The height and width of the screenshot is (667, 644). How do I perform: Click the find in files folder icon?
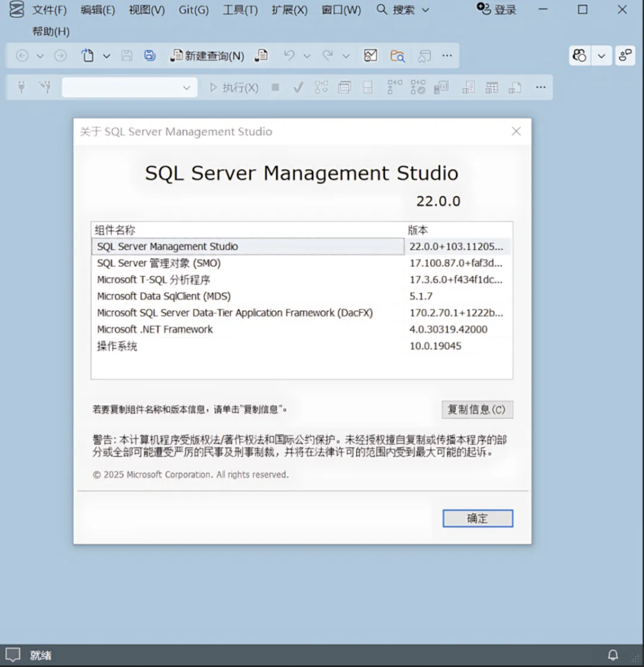click(x=398, y=55)
